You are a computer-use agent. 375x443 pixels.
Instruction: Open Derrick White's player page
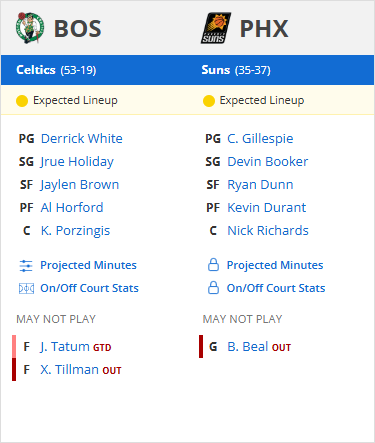[x=82, y=139]
